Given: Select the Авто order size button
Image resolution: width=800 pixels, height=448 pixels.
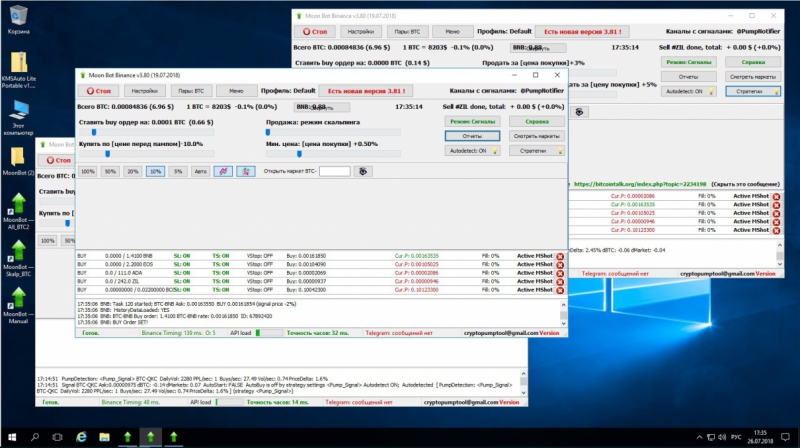Looking at the screenshot, I should click(x=201, y=171).
